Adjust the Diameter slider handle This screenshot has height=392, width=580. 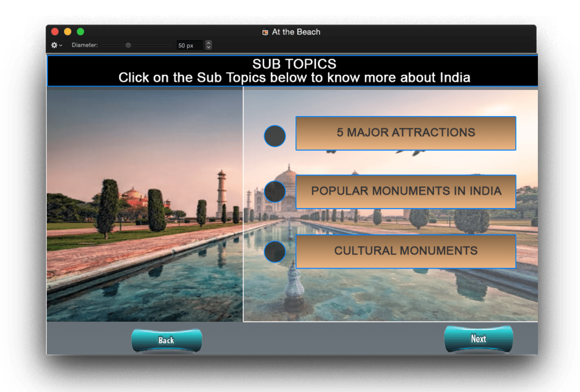(x=128, y=45)
